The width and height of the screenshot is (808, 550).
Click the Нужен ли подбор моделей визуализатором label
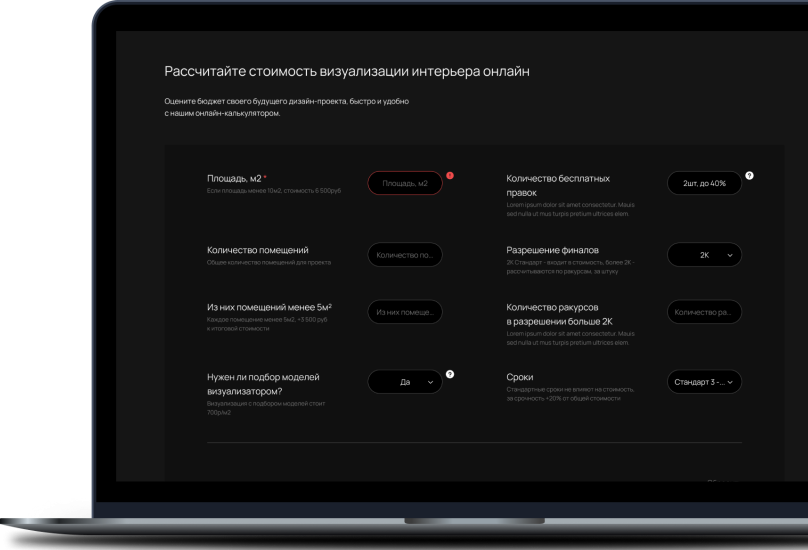coord(263,384)
